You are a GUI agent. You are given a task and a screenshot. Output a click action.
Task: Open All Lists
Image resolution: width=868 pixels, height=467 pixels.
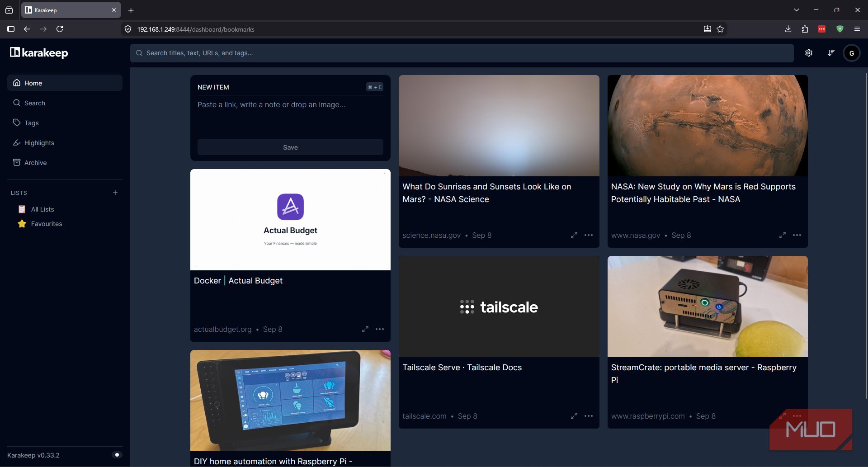(42, 209)
